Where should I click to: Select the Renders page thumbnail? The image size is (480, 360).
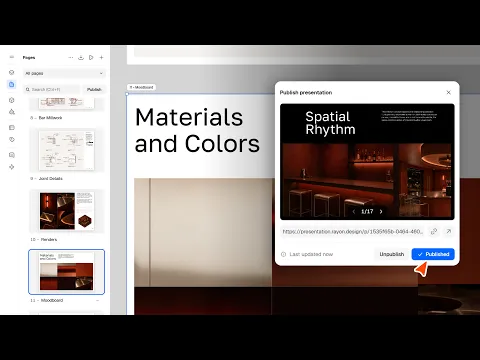(x=67, y=211)
